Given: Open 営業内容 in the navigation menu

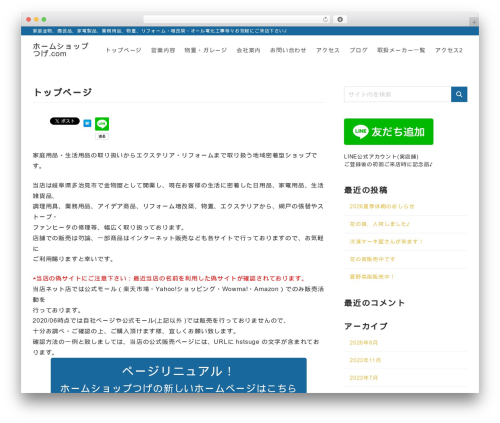Looking at the screenshot, I should click(163, 50).
